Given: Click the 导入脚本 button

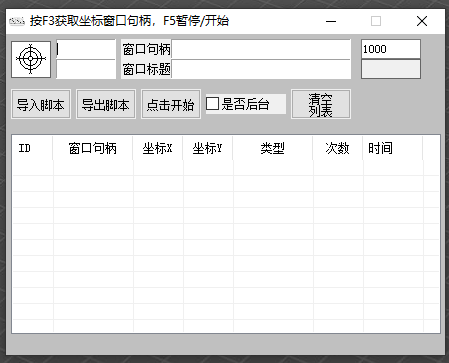Looking at the screenshot, I should tap(41, 104).
